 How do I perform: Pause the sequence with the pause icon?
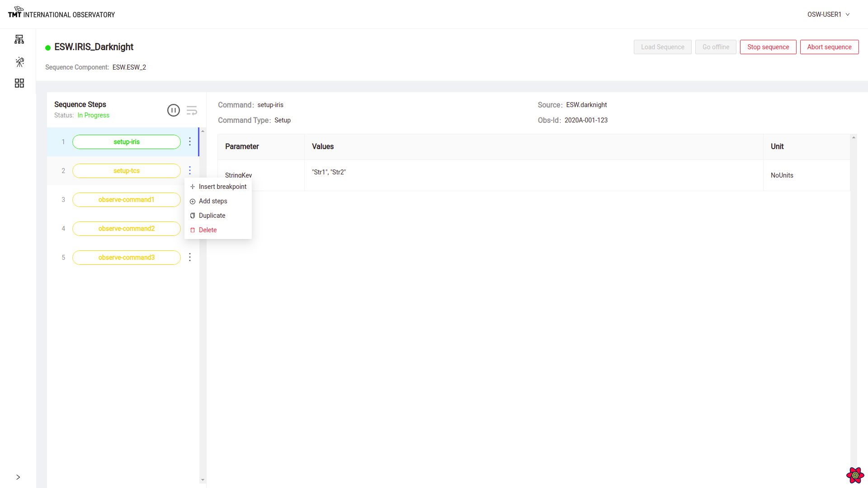point(174,110)
